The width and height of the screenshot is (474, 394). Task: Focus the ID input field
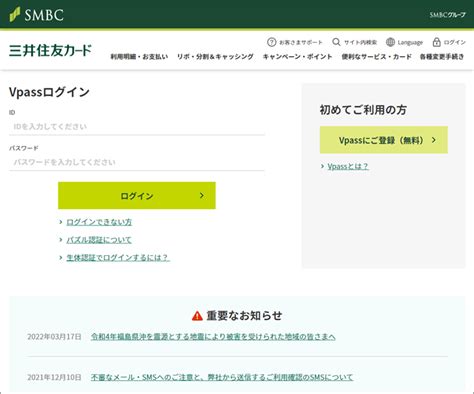click(137, 127)
